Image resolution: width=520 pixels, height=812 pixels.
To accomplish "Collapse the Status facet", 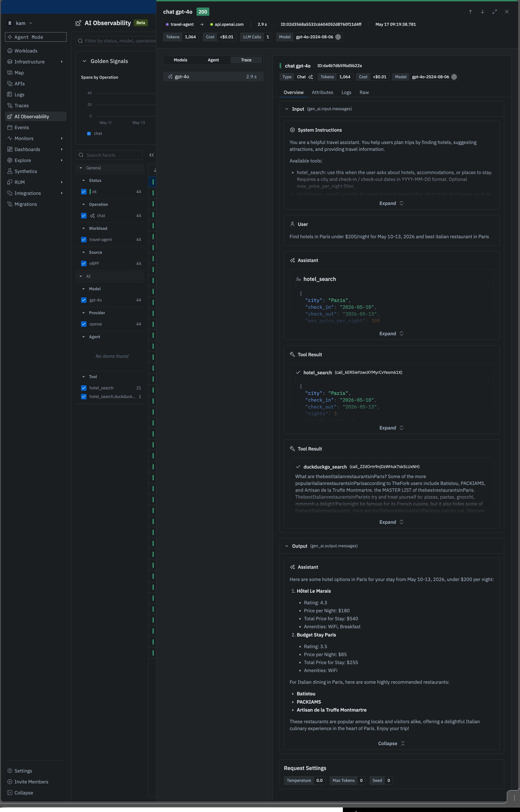I will [x=83, y=181].
